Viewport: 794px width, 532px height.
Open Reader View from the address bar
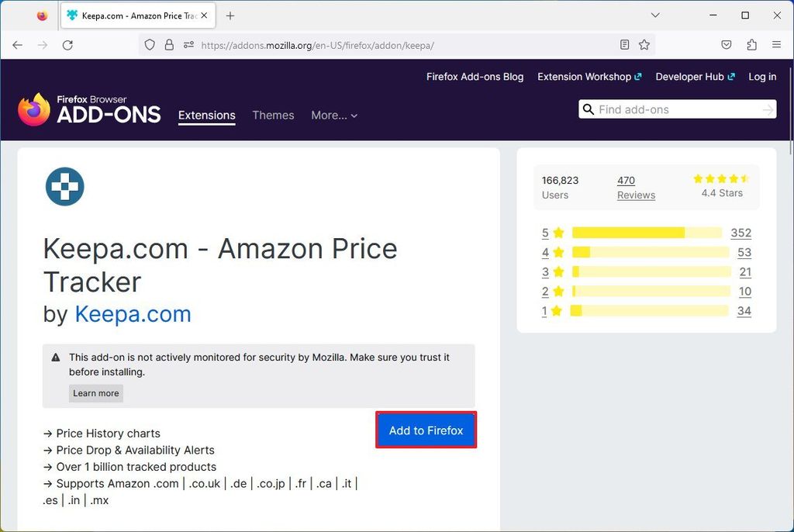[625, 45]
